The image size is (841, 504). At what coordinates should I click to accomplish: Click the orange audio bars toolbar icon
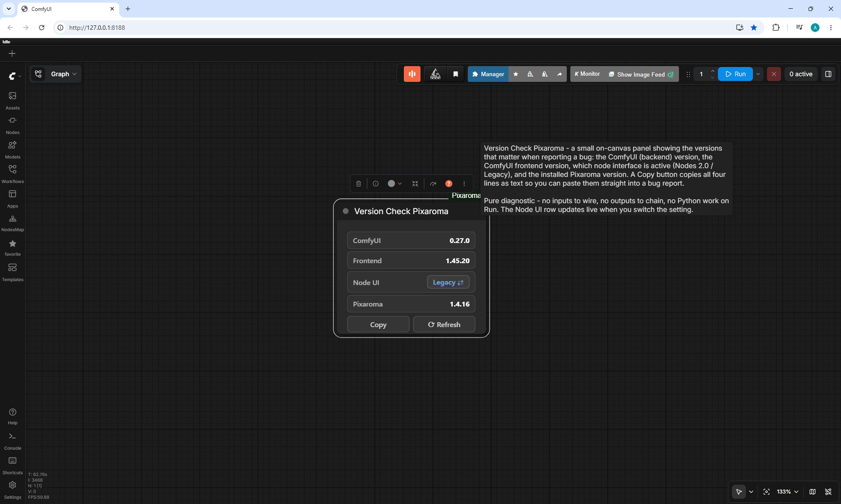[x=412, y=74]
